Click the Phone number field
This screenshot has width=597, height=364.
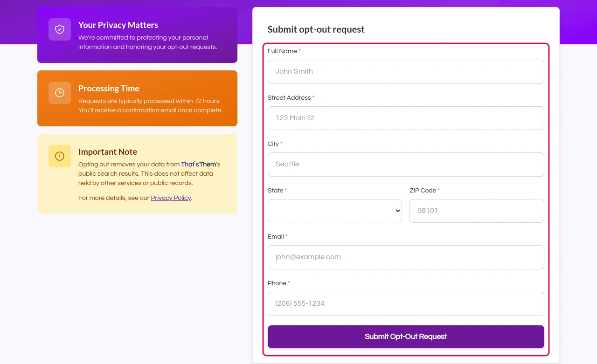[x=406, y=304]
